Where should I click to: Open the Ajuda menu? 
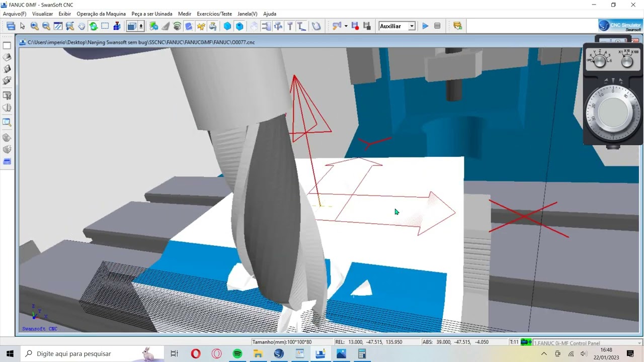click(x=270, y=14)
